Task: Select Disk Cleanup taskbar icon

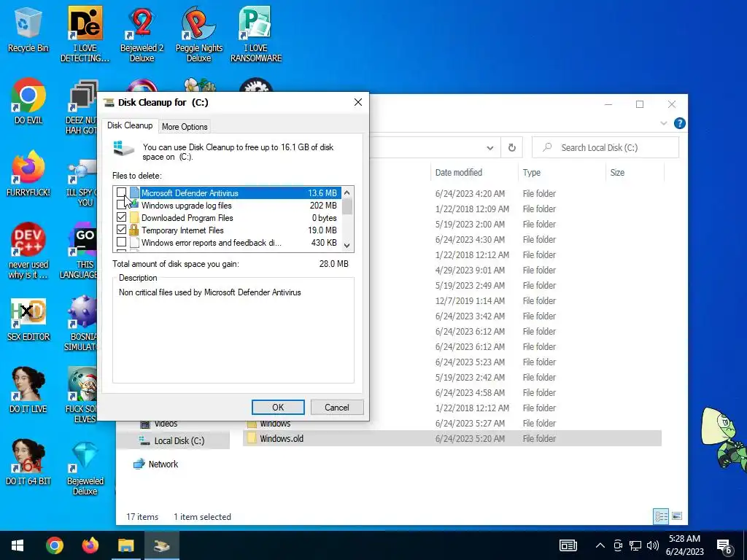Action: tap(161, 545)
